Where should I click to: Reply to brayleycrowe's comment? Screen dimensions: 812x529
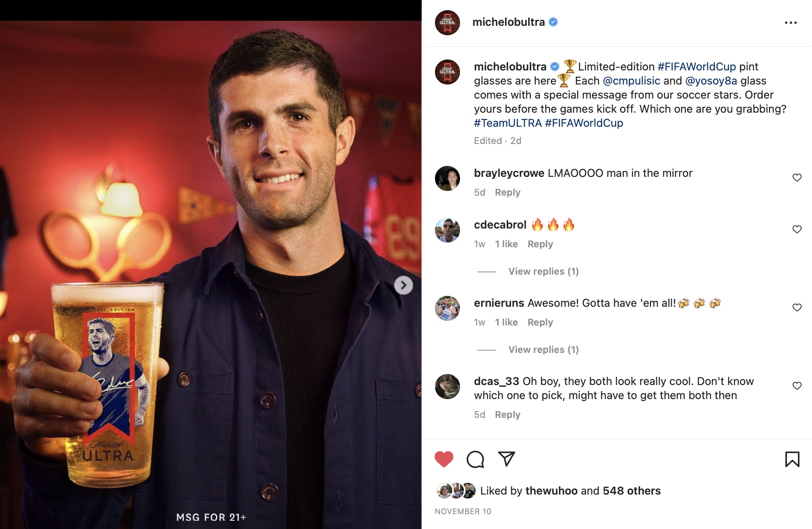coord(507,193)
